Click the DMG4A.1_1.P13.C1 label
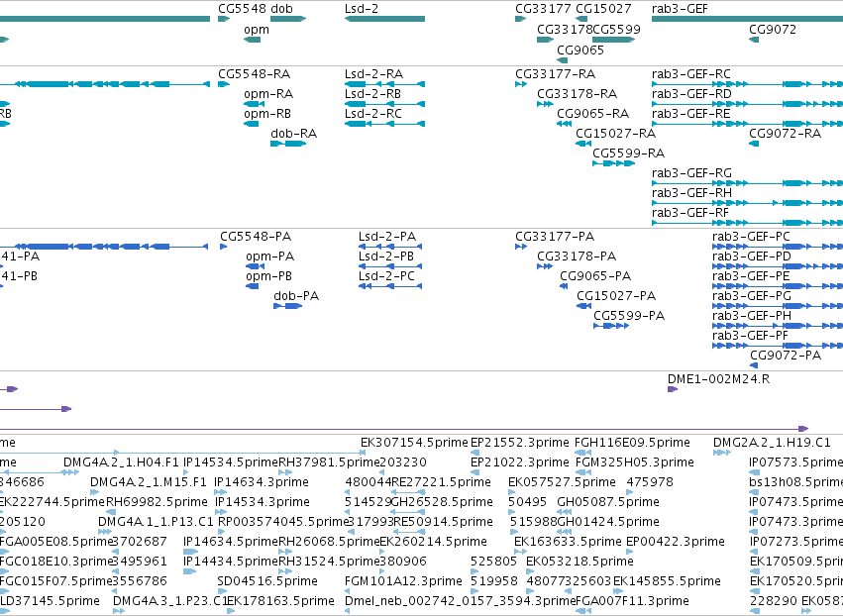Image resolution: width=843 pixels, height=616 pixels. click(x=156, y=522)
